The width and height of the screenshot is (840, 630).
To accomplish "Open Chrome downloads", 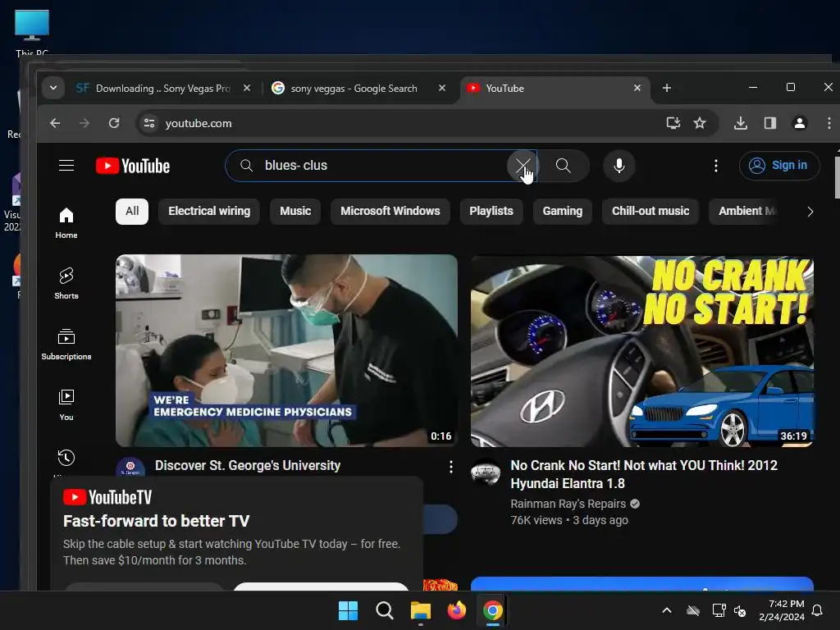I will point(741,123).
